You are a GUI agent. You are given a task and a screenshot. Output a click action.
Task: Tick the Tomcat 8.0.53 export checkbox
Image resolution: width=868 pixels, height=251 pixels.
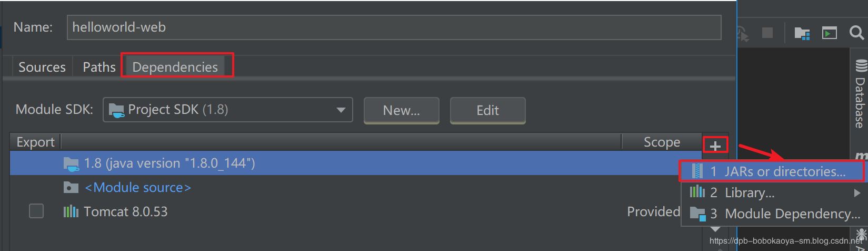tap(36, 211)
